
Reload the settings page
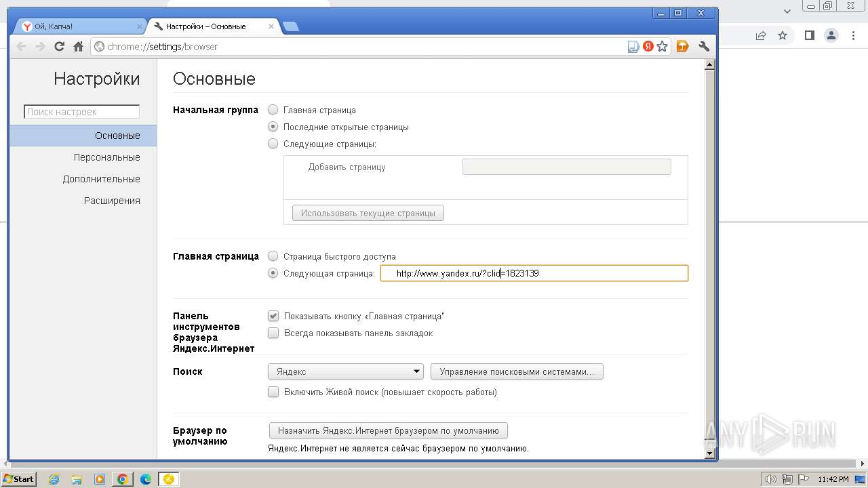click(x=60, y=47)
